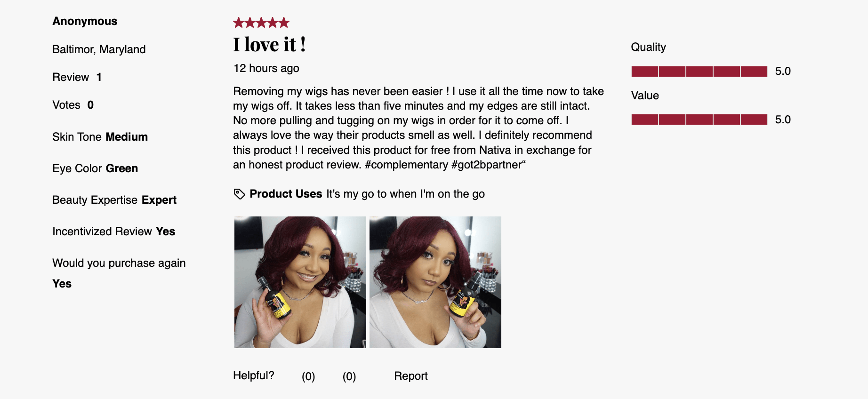Open the second review photo thumbnail

tap(435, 282)
